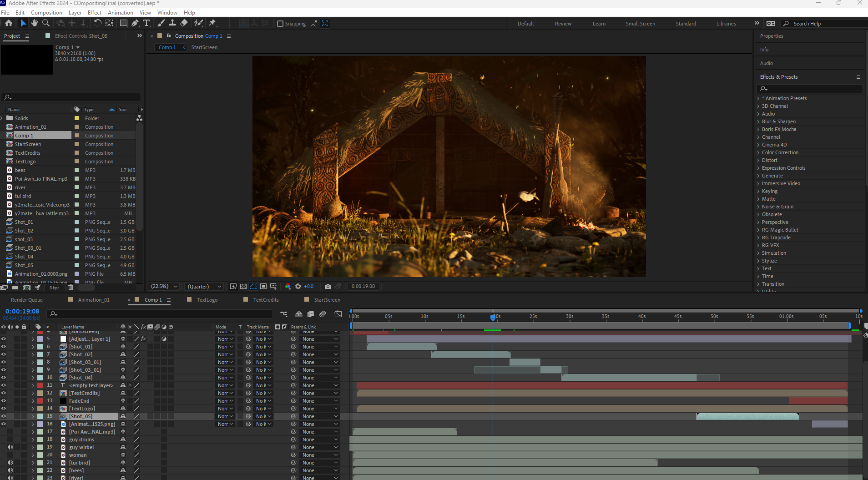Click Region of Interest icon
The image size is (868, 480).
(x=263, y=286)
